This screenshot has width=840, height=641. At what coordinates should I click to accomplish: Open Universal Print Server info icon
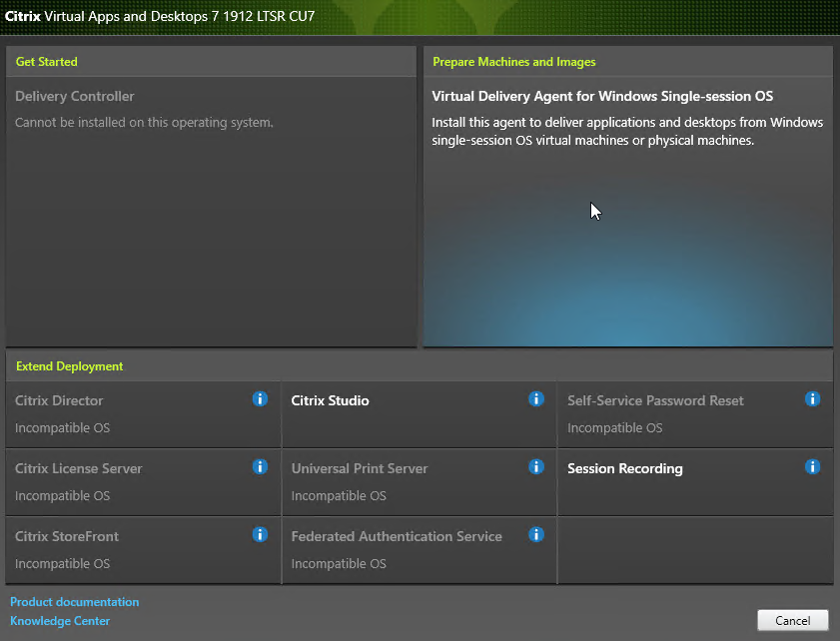pos(536,467)
